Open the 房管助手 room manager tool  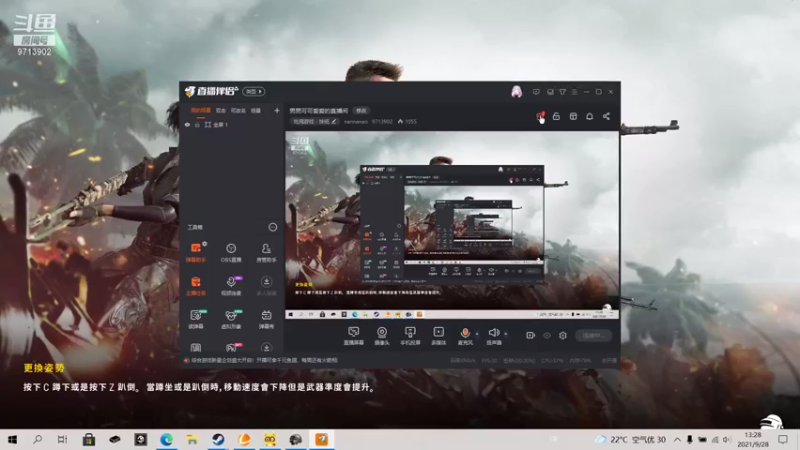click(x=266, y=253)
